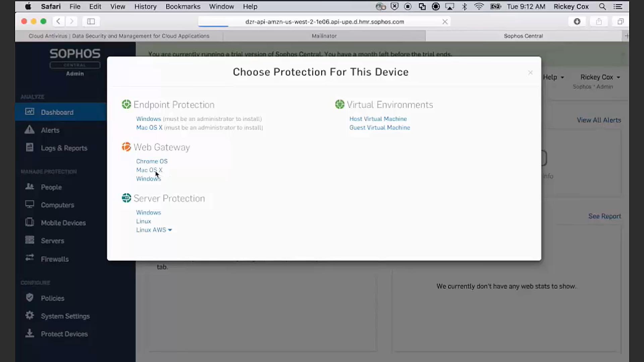Screen dimensions: 644x362
Task: Close the Choose Protection dialog
Action: pyautogui.click(x=530, y=73)
